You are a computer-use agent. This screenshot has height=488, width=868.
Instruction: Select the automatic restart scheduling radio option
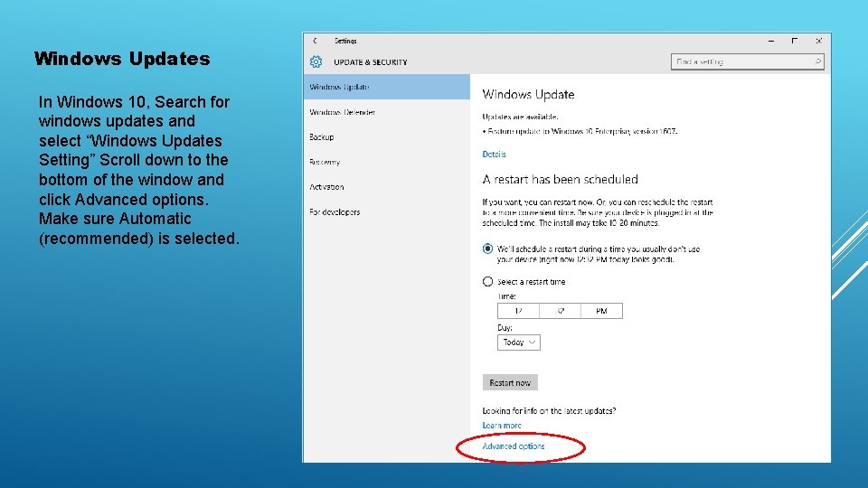coord(487,249)
